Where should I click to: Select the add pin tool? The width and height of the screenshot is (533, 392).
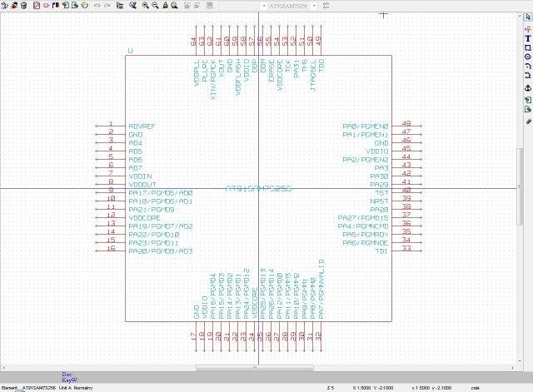(x=527, y=30)
